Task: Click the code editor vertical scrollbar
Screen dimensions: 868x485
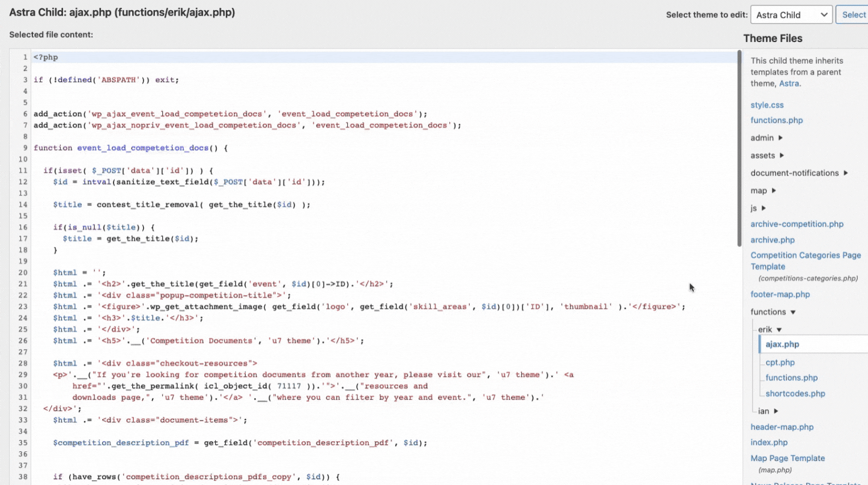Action: [739, 148]
